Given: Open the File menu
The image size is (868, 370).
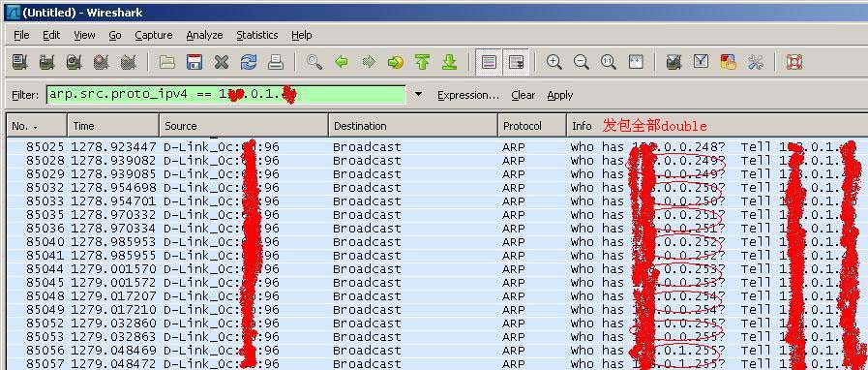Looking at the screenshot, I should point(21,35).
